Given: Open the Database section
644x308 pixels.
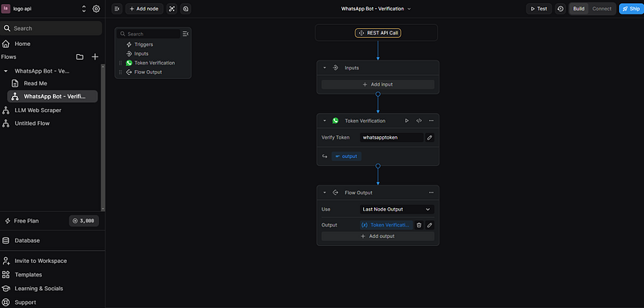Looking at the screenshot, I should (x=27, y=240).
